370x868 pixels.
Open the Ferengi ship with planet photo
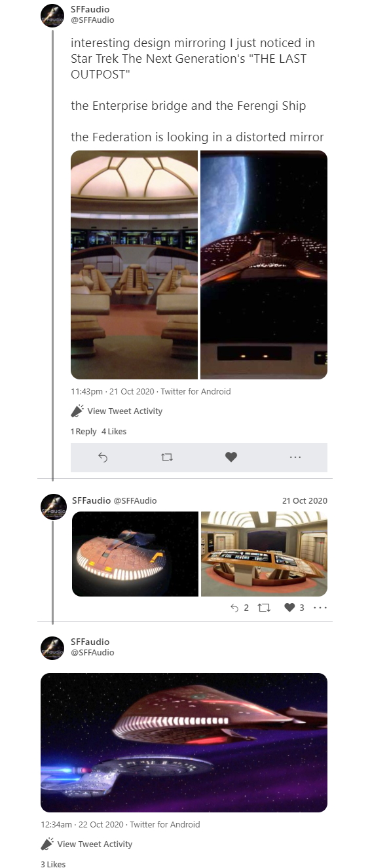pos(264,265)
